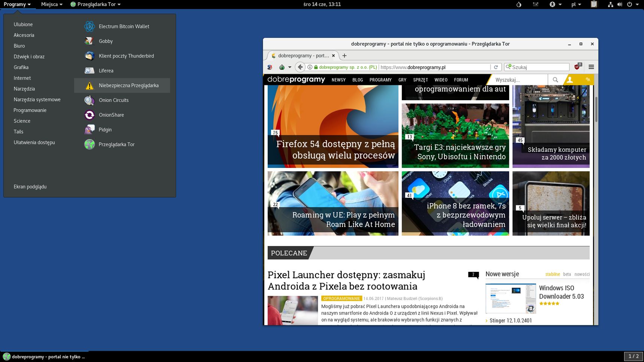Image resolution: width=644 pixels, height=362 pixels.
Task: Start Klient poczty Thunderbird
Action: click(x=122, y=56)
